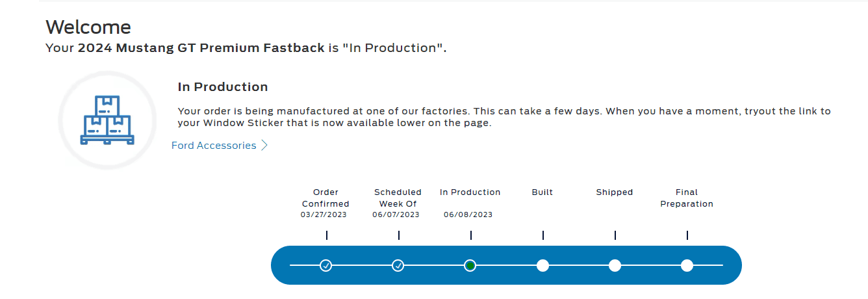The image size is (868, 299).
Task: Click the chevron arrow beside Ford Accessories
Action: 264,146
